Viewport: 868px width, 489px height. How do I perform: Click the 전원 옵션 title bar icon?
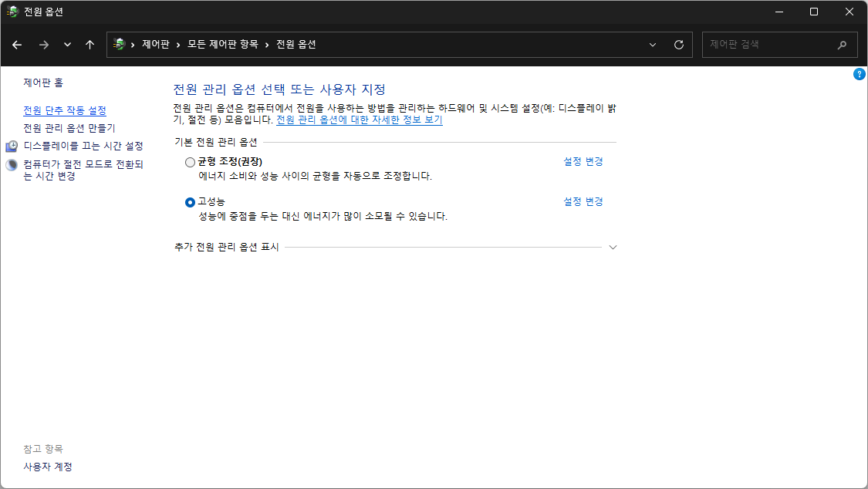coord(12,12)
